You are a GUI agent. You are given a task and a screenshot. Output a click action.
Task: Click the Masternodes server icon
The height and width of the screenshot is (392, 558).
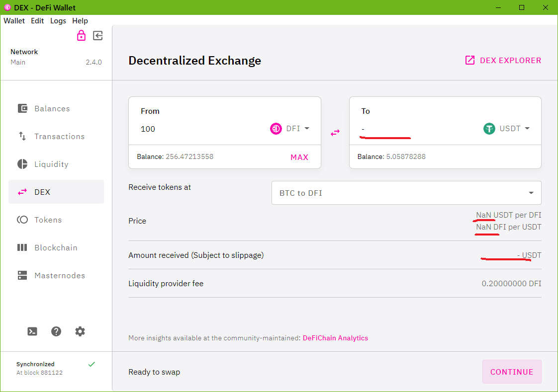[22, 275]
